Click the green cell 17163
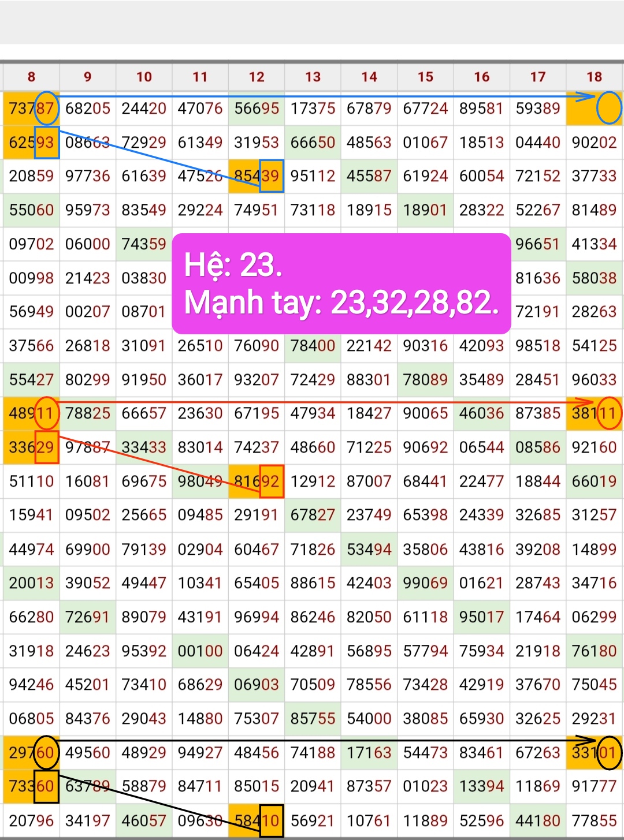Viewport: 624px width, 840px height. [x=369, y=753]
